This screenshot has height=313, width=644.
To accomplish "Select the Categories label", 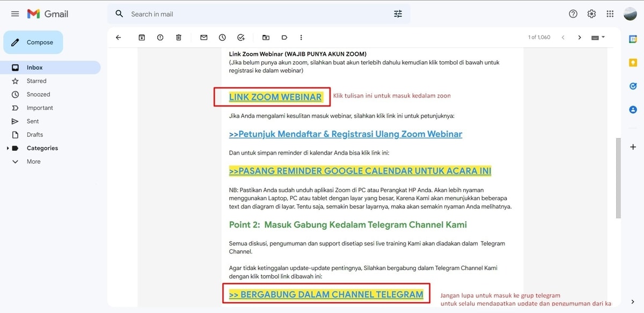I will tap(42, 148).
